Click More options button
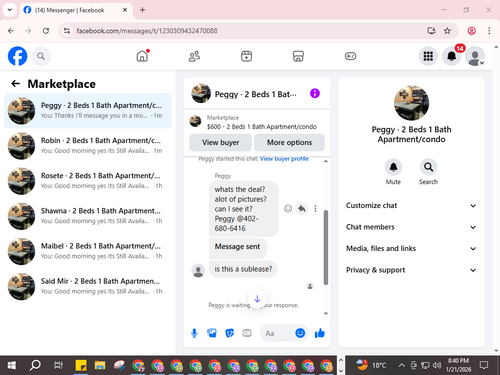The image size is (500, 375). click(x=289, y=142)
